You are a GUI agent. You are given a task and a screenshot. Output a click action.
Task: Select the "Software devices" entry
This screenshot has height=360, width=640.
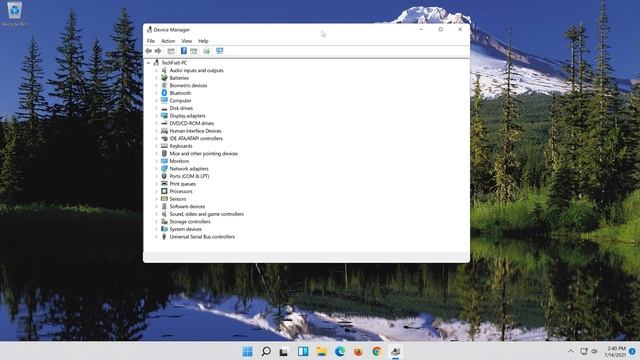[x=187, y=207]
